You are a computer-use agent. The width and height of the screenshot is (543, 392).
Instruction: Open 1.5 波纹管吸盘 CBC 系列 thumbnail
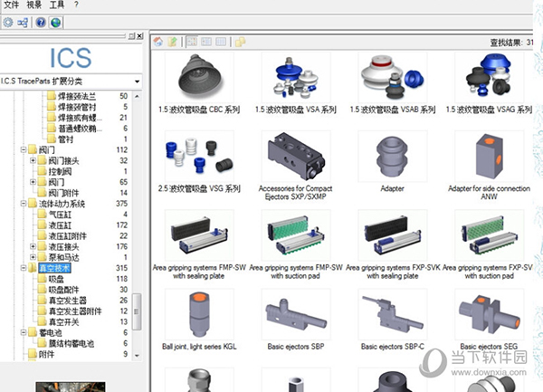199,77
